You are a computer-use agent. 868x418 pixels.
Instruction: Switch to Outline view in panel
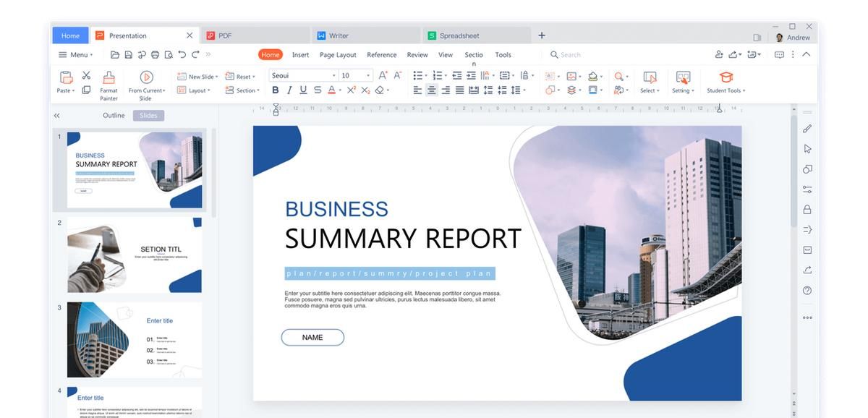coord(114,116)
